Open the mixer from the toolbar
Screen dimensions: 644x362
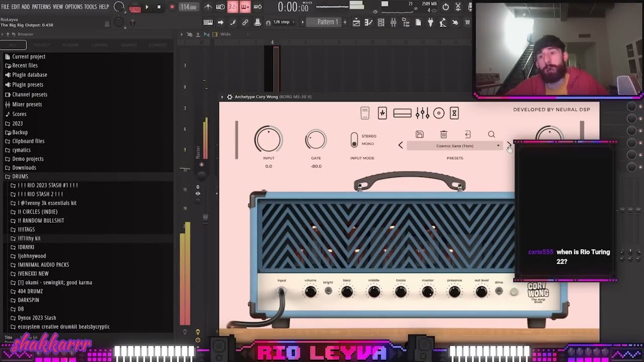393,22
